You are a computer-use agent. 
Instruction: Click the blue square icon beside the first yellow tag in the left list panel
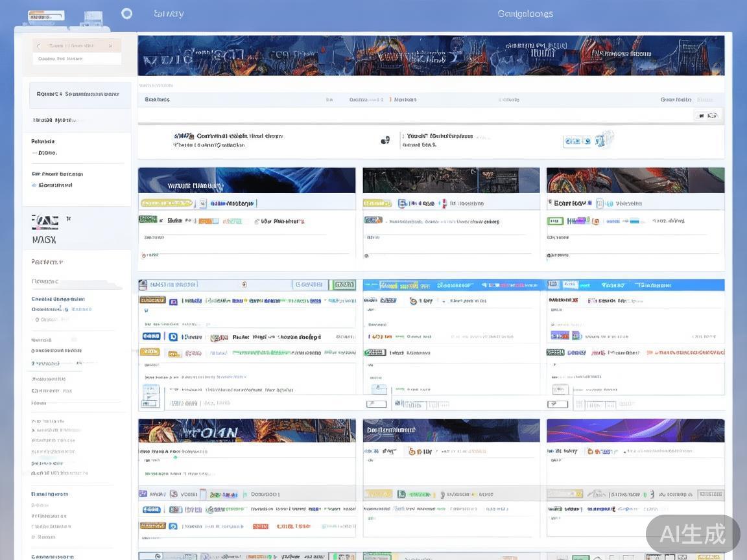click(173, 301)
